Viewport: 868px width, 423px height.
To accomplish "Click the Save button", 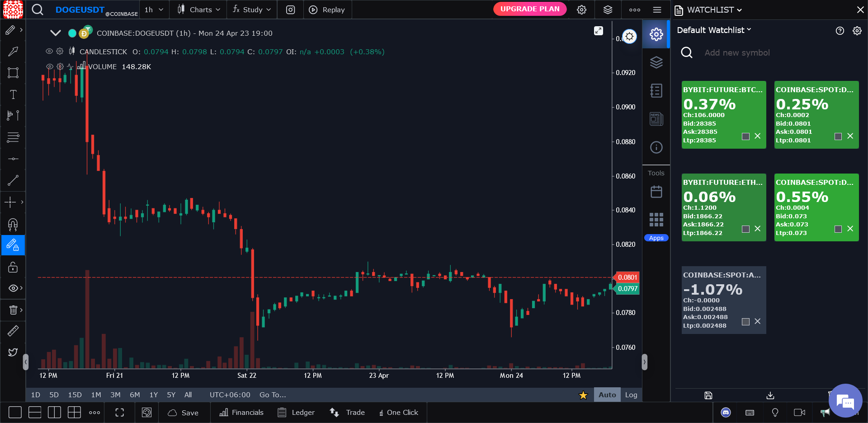I will pos(183,413).
